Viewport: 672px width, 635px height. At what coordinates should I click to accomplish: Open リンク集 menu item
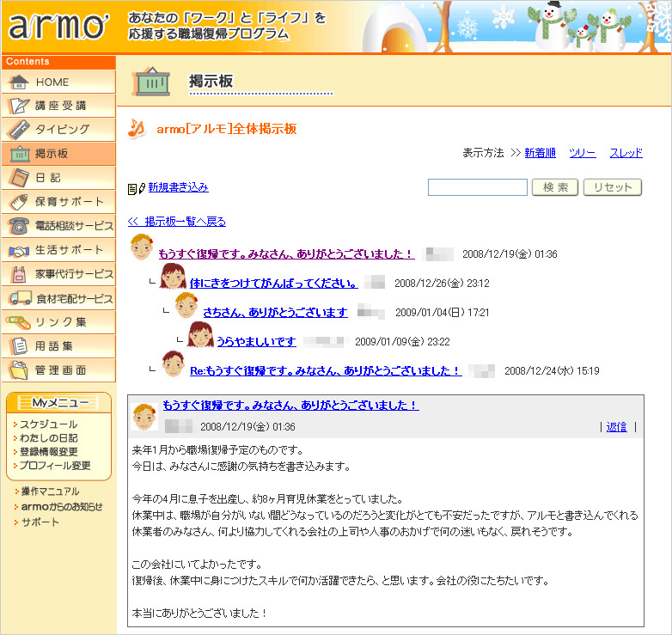point(58,321)
